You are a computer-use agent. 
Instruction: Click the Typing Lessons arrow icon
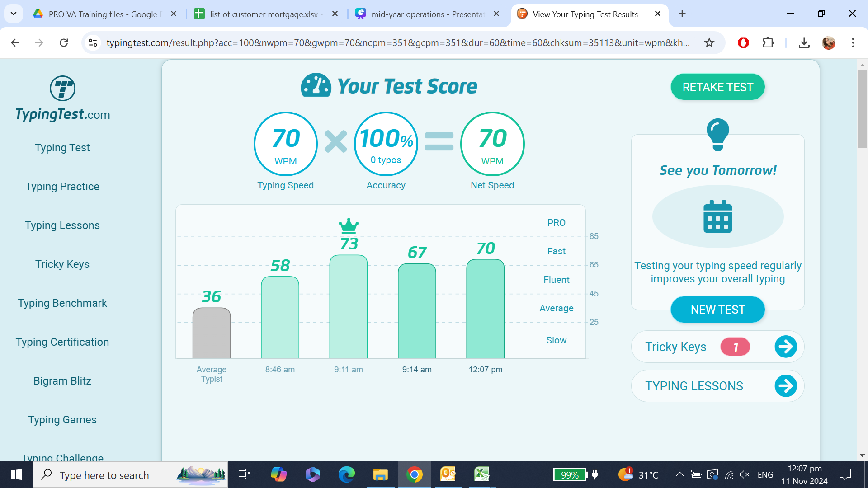click(785, 386)
